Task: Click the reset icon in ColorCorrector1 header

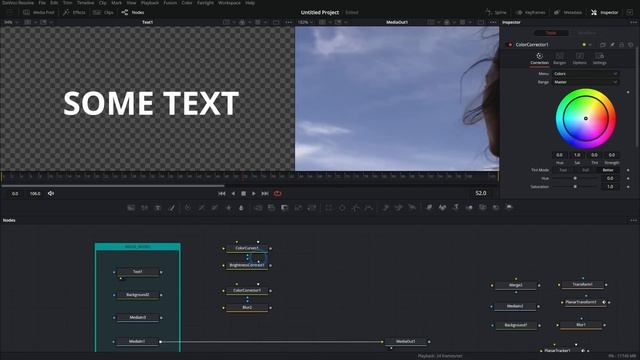Action: coord(631,44)
